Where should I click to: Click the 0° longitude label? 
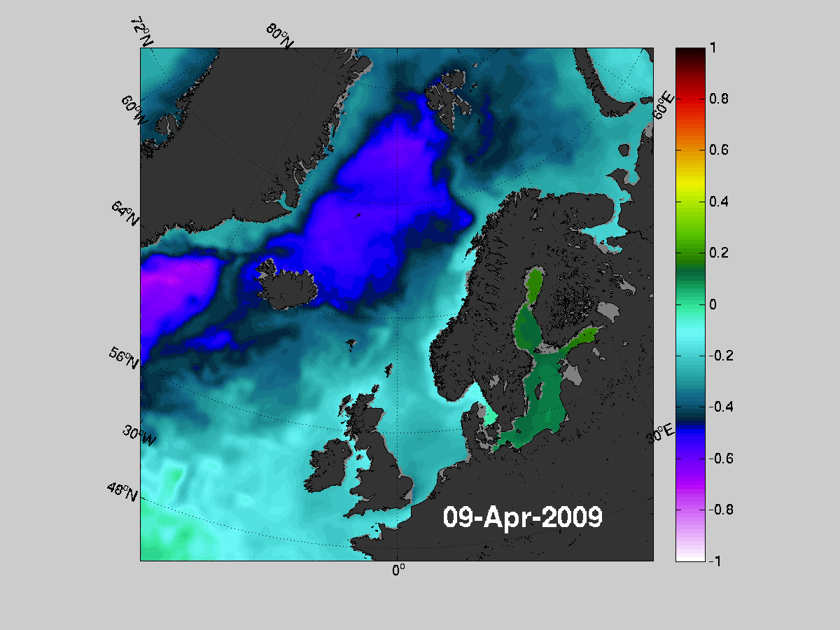pyautogui.click(x=398, y=570)
